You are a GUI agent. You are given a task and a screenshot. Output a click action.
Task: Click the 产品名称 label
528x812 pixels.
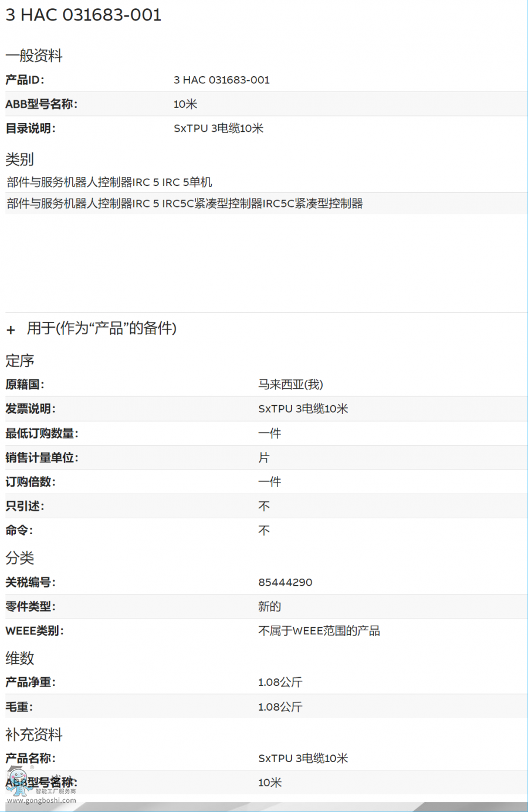[x=31, y=759]
